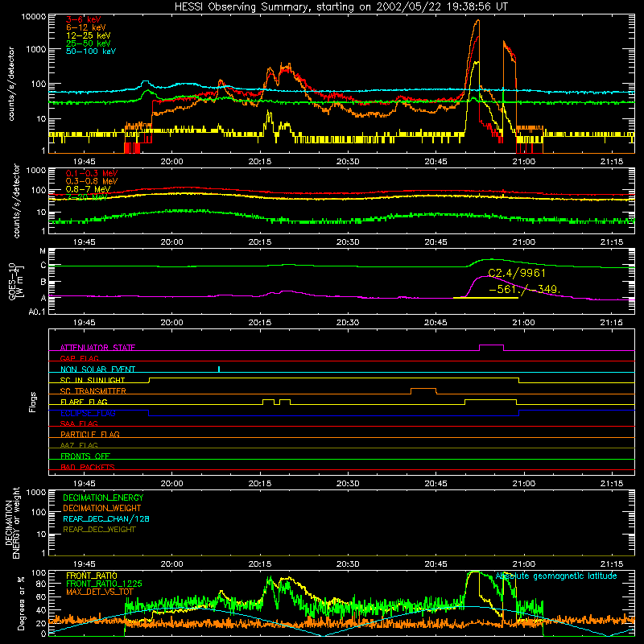Click the magenta GOES curve peak near C2.4

tap(486, 276)
